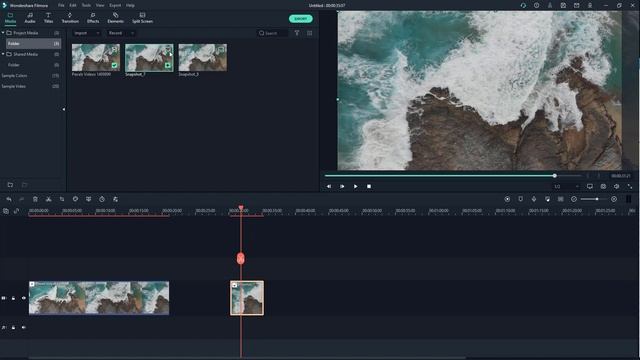
Task: Open the Export menu in menu bar
Action: tap(115, 5)
